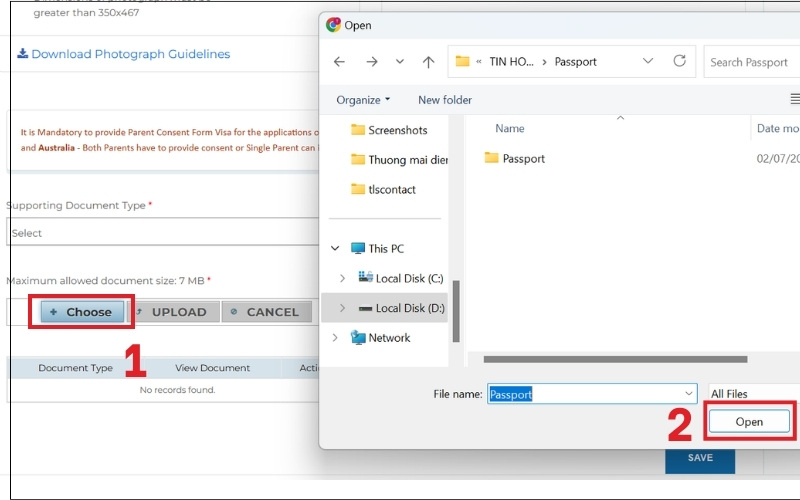The width and height of the screenshot is (800, 500).
Task: Select Local Disk (C:) drive
Action: click(x=408, y=278)
